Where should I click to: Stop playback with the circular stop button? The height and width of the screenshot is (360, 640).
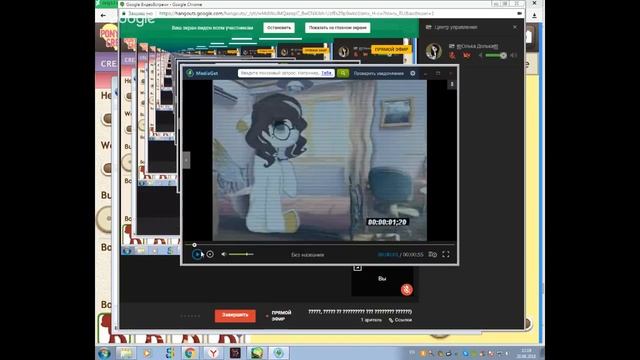click(210, 254)
